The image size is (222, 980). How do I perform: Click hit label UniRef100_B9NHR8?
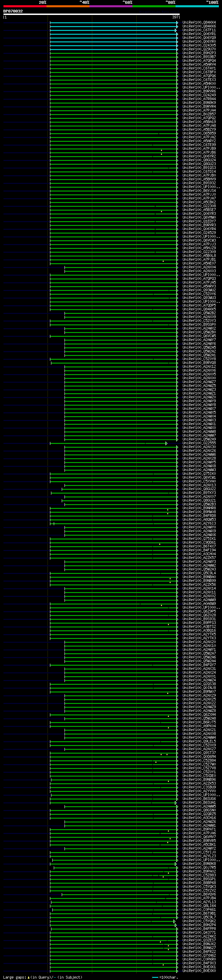point(199,508)
